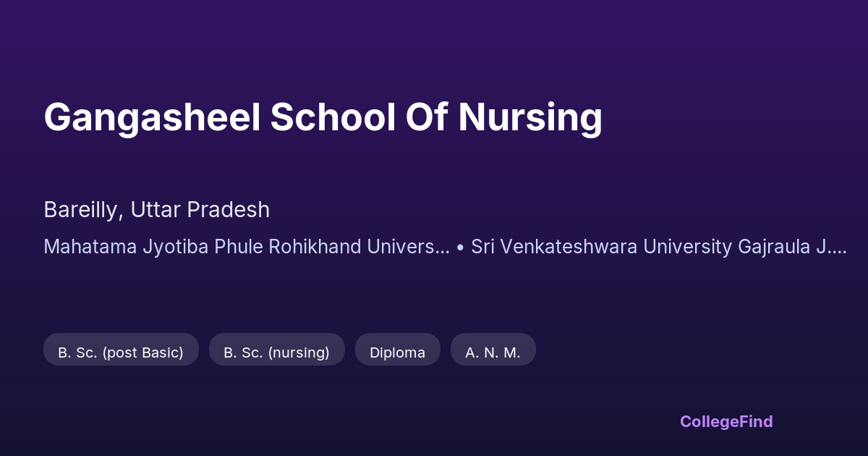Choose the B. Sc. (nursing) course tag
868x456 pixels.
click(x=276, y=352)
